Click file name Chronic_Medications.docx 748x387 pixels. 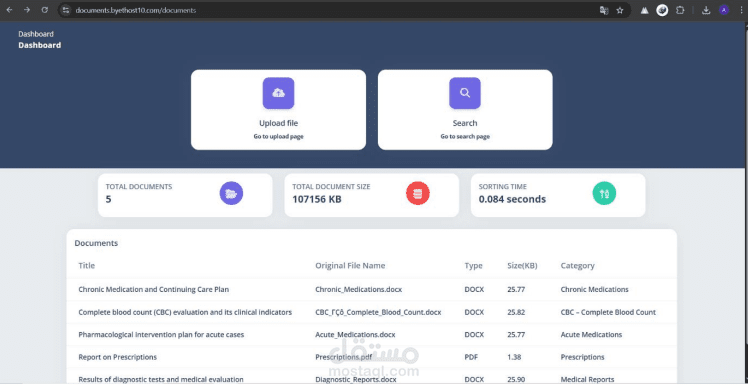coord(359,290)
